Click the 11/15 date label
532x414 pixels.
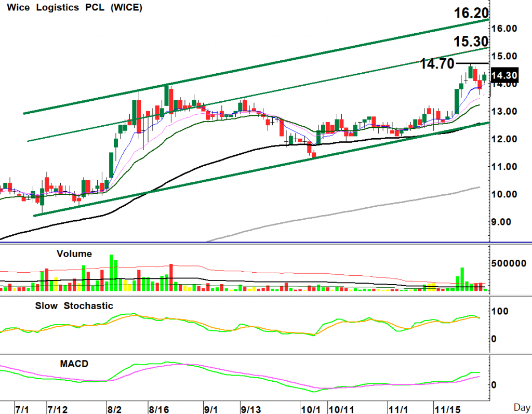(x=448, y=409)
